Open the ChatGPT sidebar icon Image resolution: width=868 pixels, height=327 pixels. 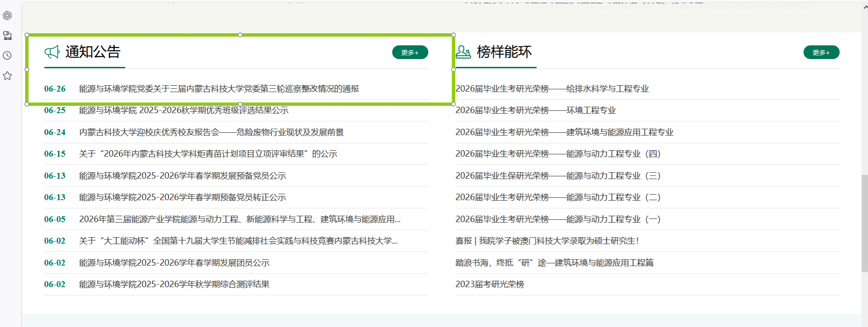click(x=7, y=16)
